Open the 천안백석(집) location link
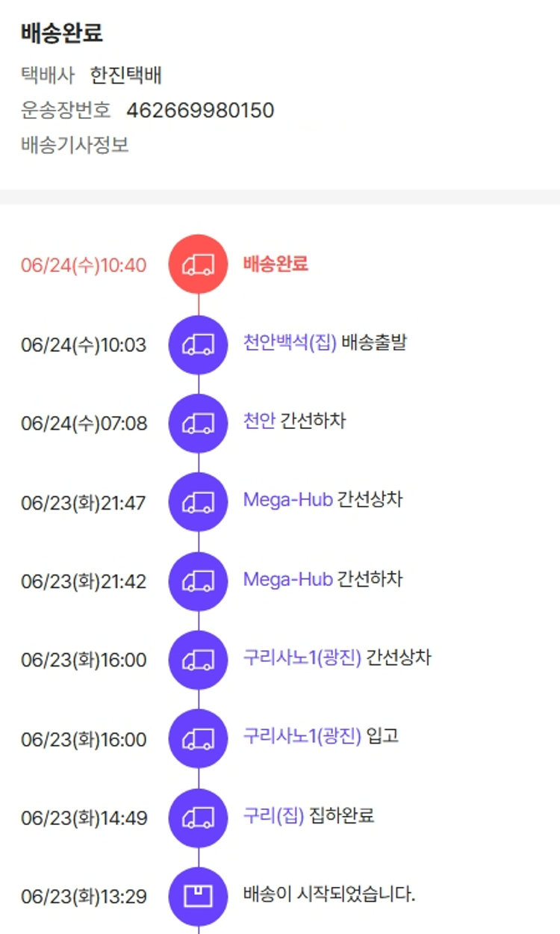This screenshot has height=934, width=560. [x=290, y=343]
